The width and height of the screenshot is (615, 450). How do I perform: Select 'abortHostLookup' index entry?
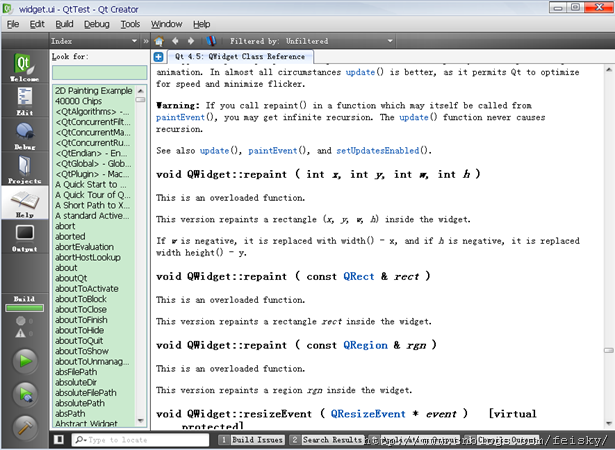(x=94, y=257)
